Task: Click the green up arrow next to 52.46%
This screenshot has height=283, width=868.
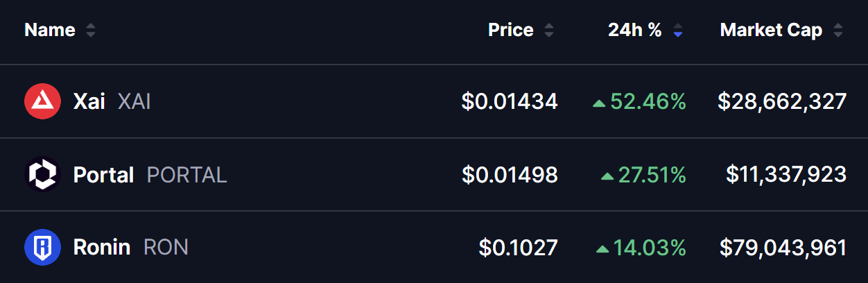Action: pyautogui.click(x=599, y=103)
